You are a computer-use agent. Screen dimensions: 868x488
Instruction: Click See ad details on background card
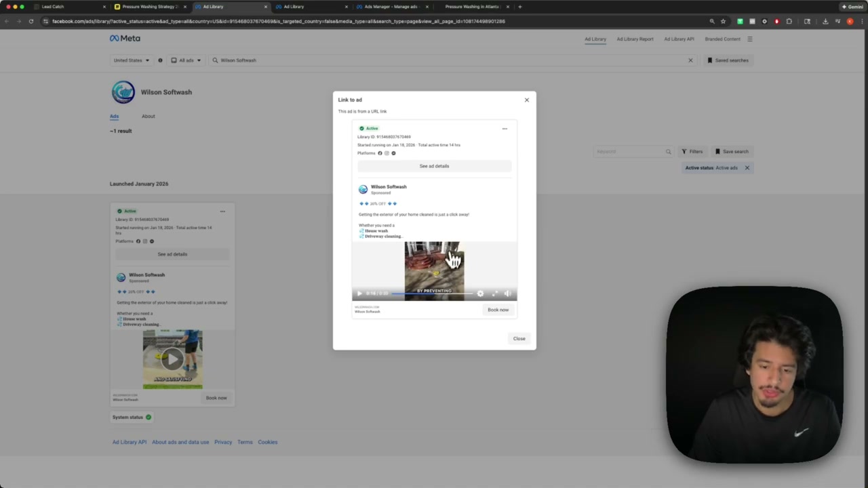pyautogui.click(x=172, y=254)
